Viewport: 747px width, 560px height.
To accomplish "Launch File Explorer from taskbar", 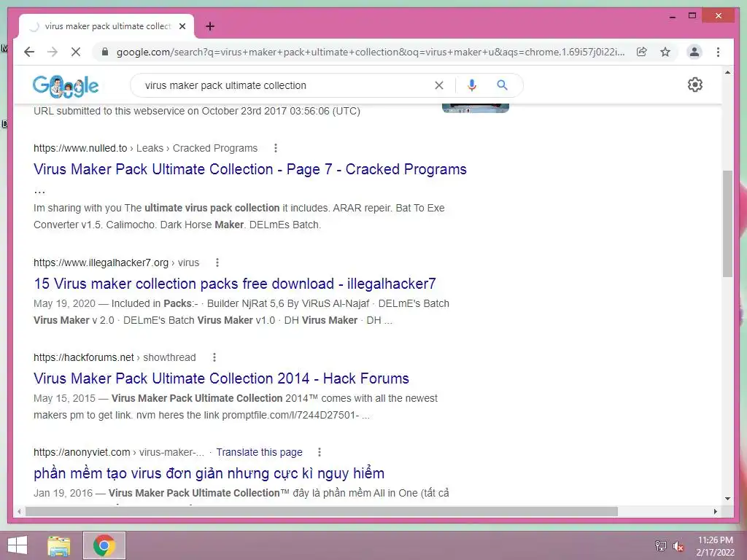I will (59, 545).
